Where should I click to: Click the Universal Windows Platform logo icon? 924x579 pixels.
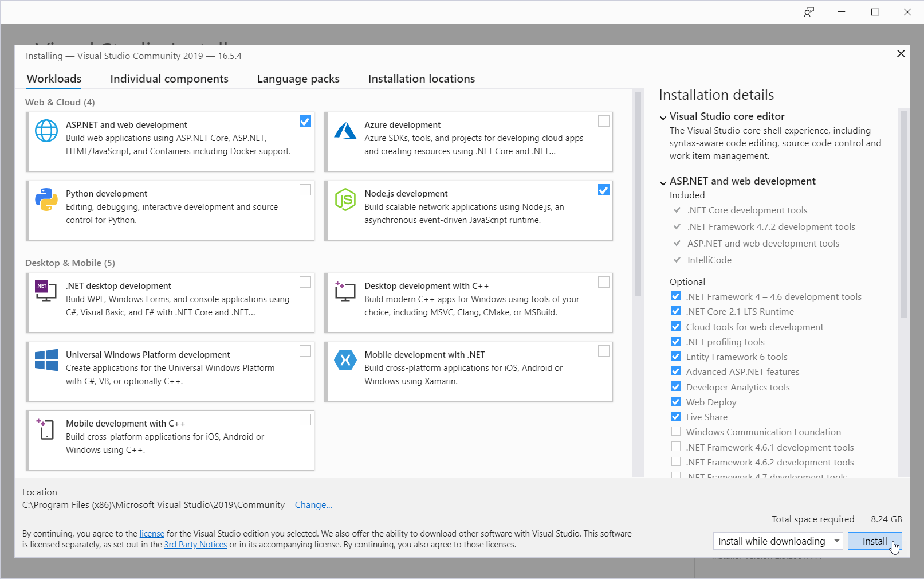(46, 361)
